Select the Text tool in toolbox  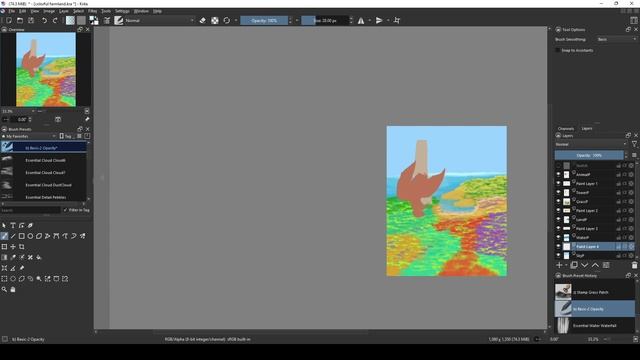pyautogui.click(x=13, y=225)
